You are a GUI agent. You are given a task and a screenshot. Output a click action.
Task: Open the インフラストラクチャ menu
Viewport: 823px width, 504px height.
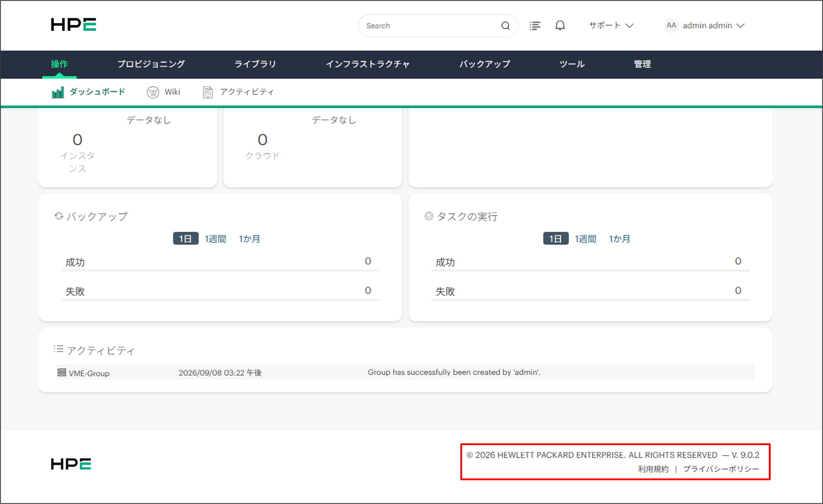[368, 64]
